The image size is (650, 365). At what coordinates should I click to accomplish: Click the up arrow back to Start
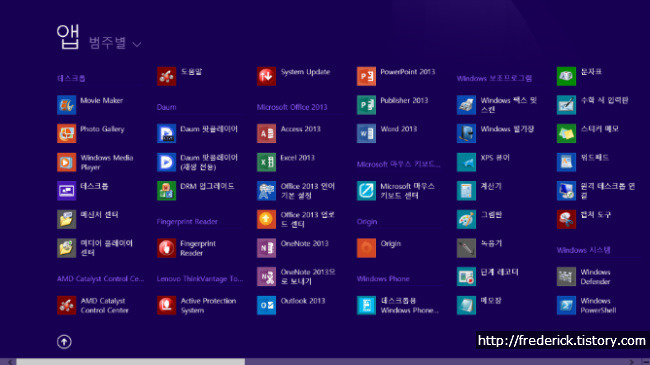64,342
